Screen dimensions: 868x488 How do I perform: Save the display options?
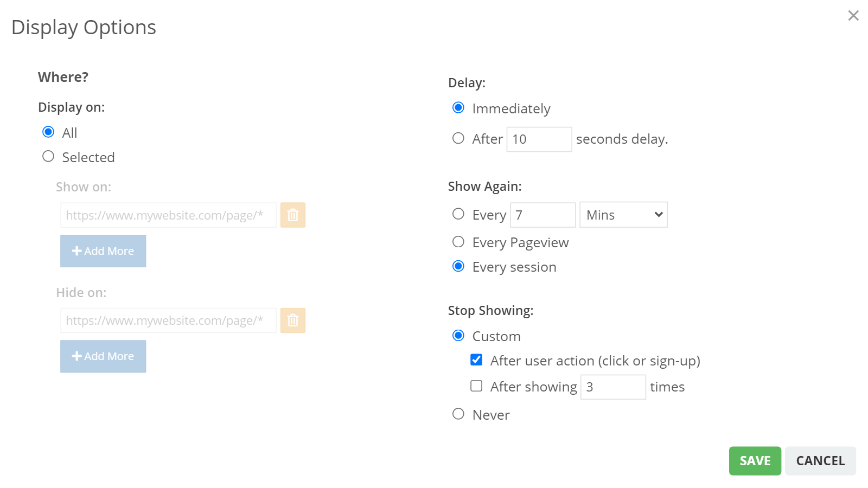tap(755, 461)
